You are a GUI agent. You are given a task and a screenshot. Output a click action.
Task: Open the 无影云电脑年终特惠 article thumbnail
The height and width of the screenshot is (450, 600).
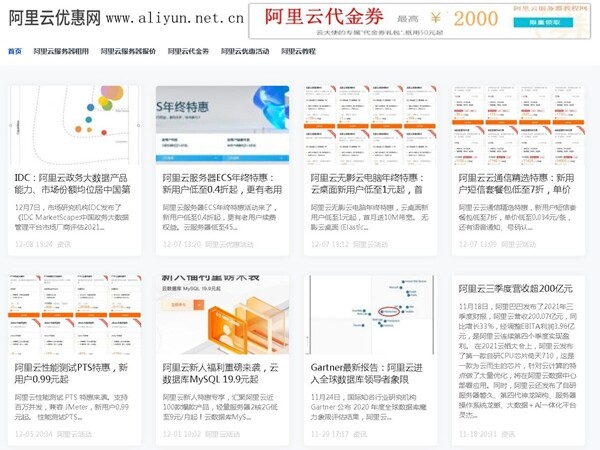click(370, 125)
